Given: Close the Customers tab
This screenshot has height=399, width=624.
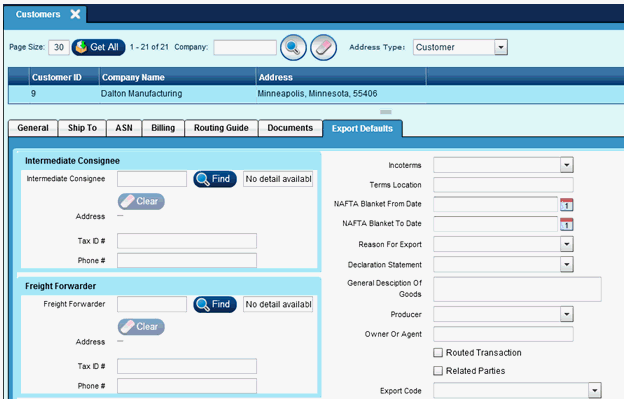Looking at the screenshot, I should coord(75,14).
